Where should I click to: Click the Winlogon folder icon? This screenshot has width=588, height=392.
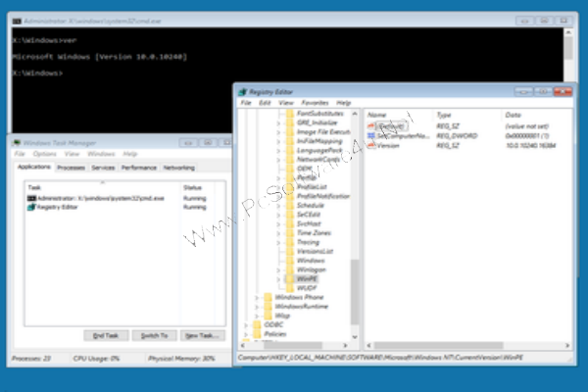click(290, 269)
